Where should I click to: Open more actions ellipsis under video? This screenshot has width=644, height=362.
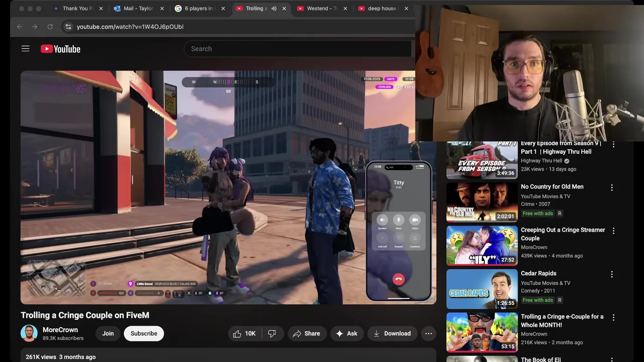[x=428, y=333]
